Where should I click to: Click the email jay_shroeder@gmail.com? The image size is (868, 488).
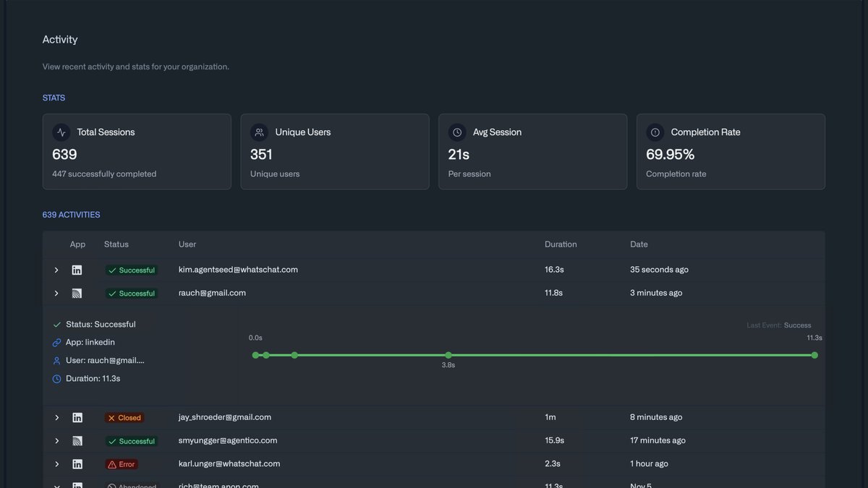225,417
